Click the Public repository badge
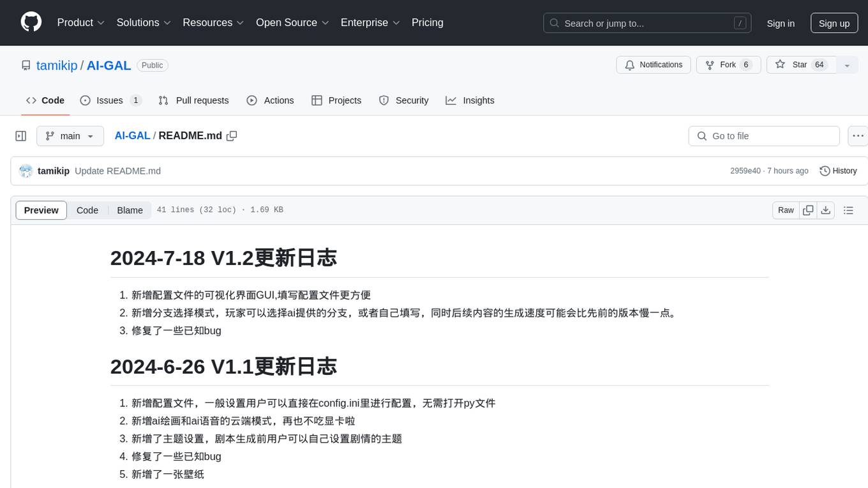This screenshot has width=868, height=488. tap(153, 65)
